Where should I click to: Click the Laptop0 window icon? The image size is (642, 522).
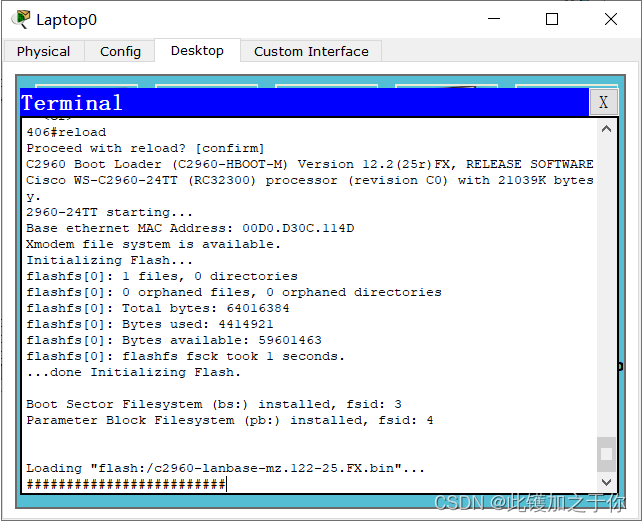pyautogui.click(x=21, y=19)
